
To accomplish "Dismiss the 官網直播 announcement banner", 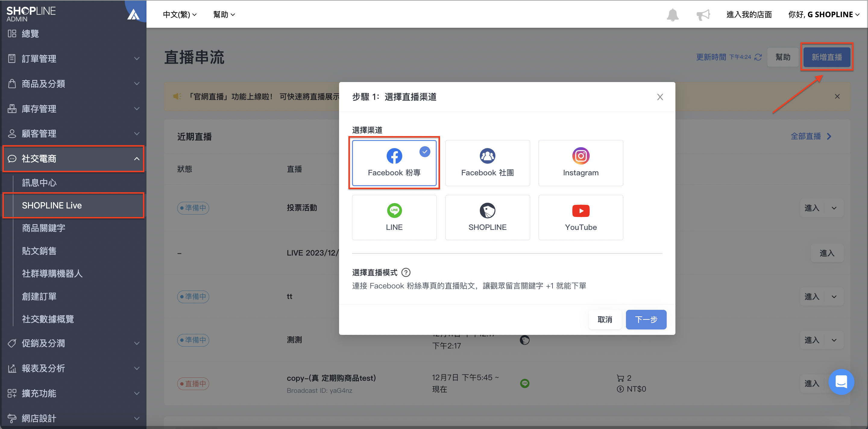I will coord(837,97).
